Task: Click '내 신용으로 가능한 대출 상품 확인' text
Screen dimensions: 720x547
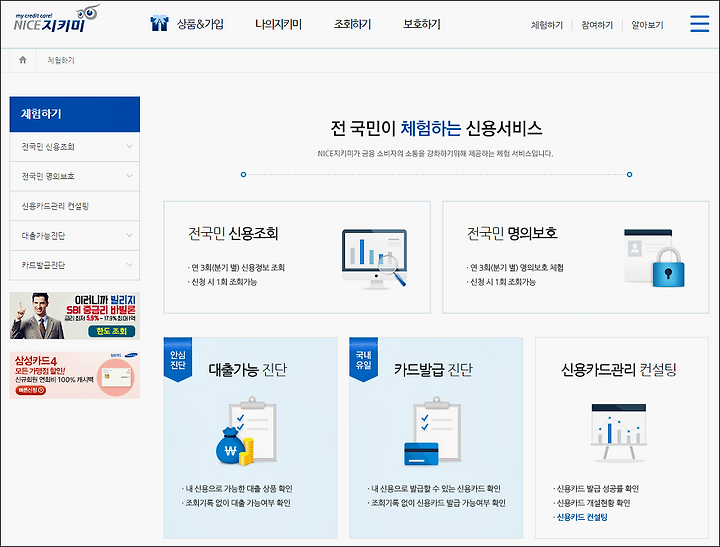Action: coord(239,489)
